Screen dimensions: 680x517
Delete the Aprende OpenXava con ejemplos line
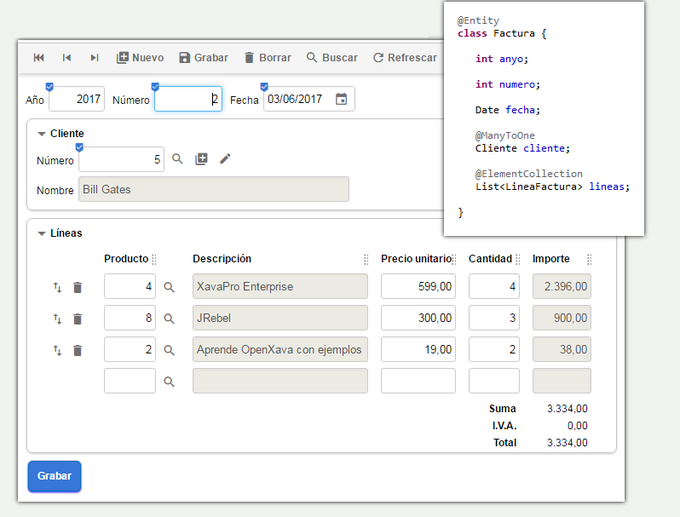[77, 350]
